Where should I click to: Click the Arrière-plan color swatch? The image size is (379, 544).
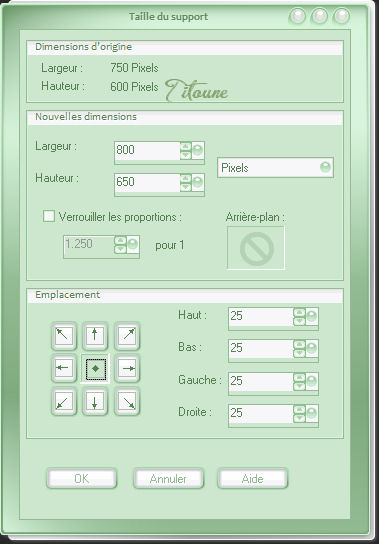[256, 248]
